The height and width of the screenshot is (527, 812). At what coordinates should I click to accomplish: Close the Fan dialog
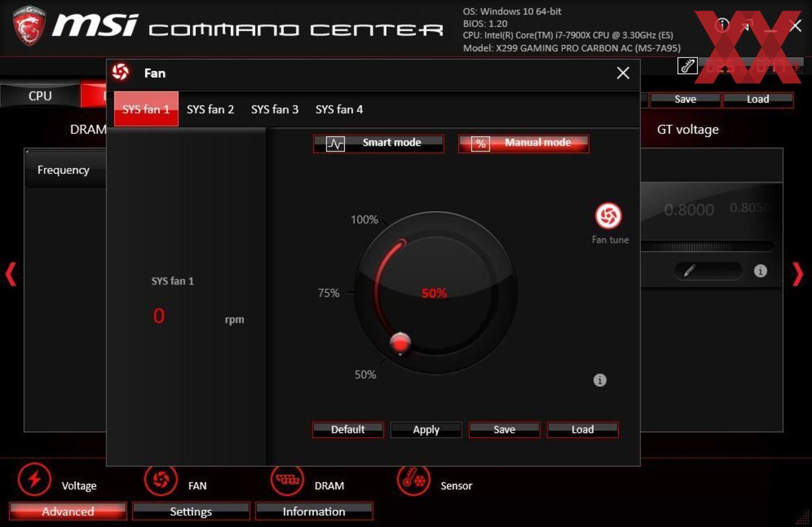[x=623, y=73]
